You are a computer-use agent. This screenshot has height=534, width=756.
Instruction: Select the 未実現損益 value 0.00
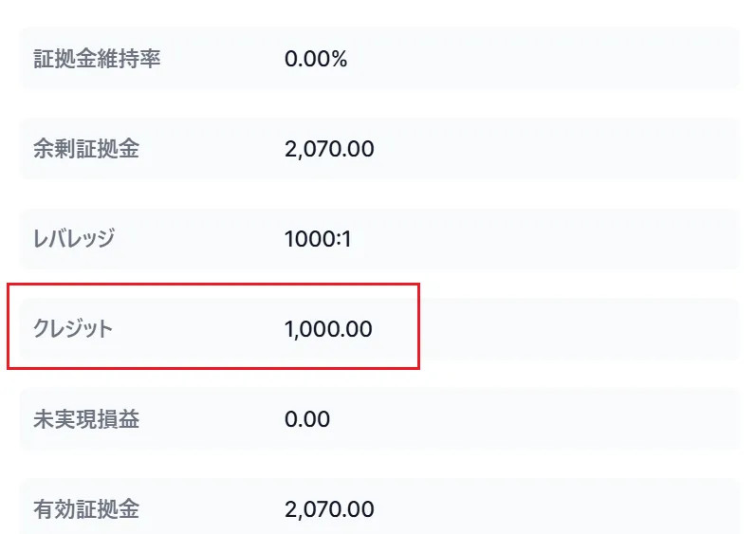tap(307, 419)
